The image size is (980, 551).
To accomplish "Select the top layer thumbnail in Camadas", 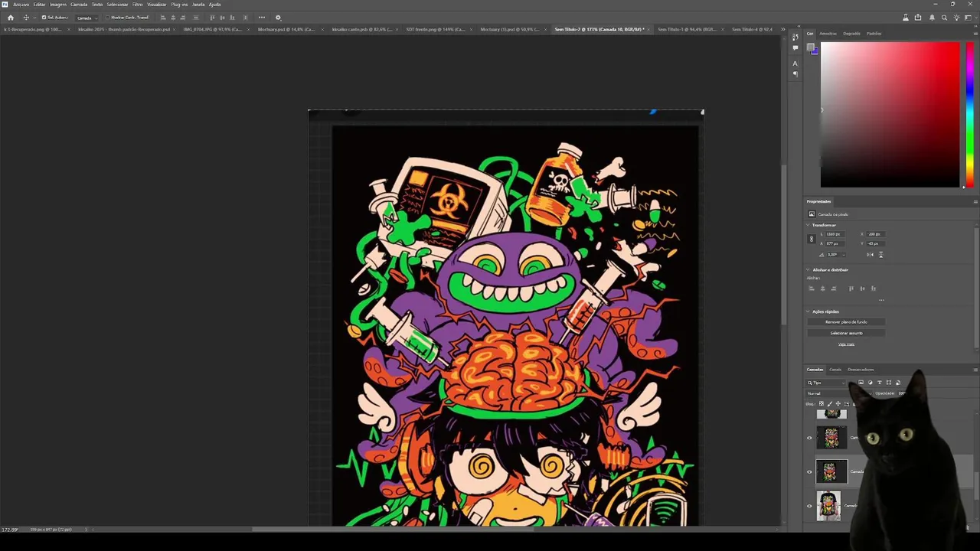I will [831, 414].
